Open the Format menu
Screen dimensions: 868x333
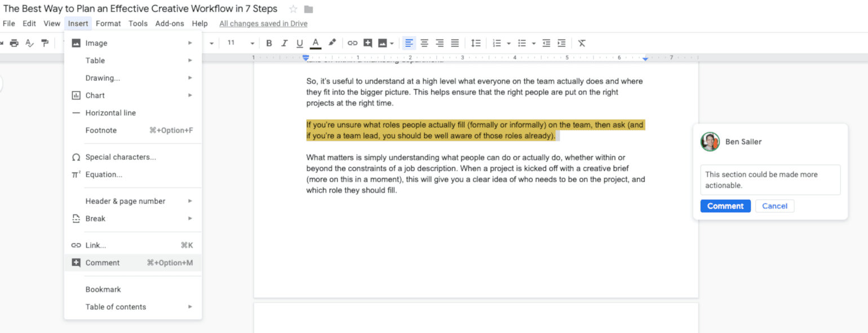(x=108, y=23)
